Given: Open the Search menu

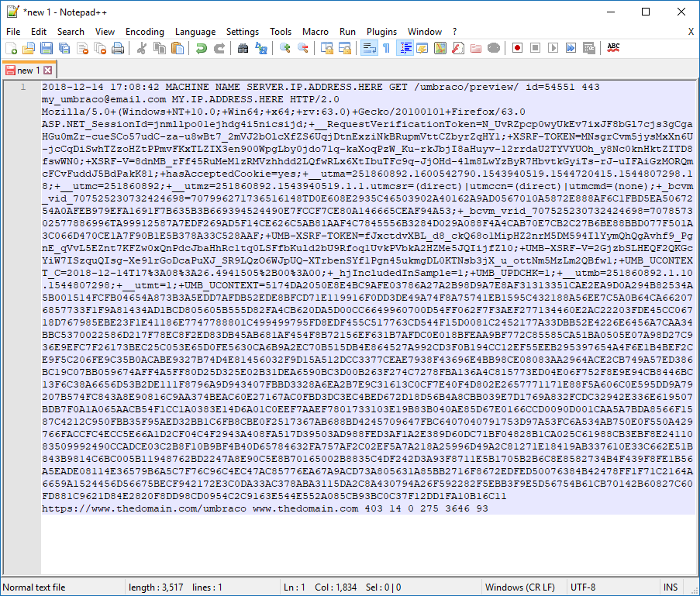Looking at the screenshot, I should click(x=71, y=32).
